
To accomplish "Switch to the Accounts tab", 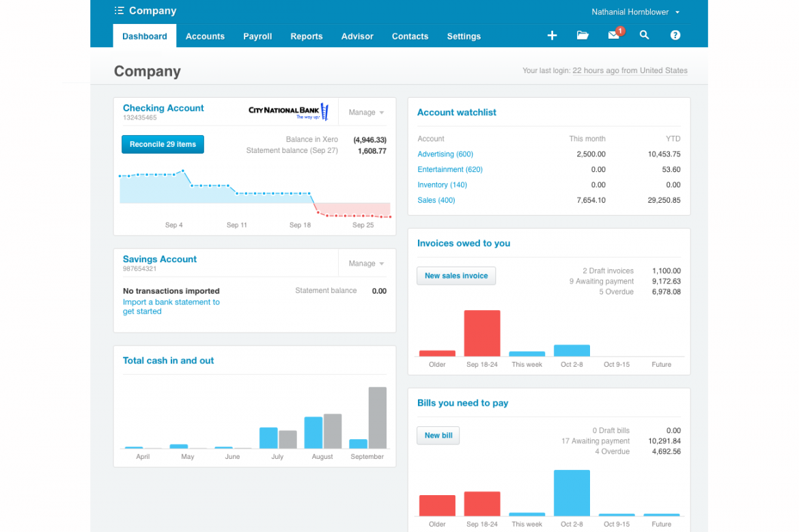I will (x=205, y=36).
